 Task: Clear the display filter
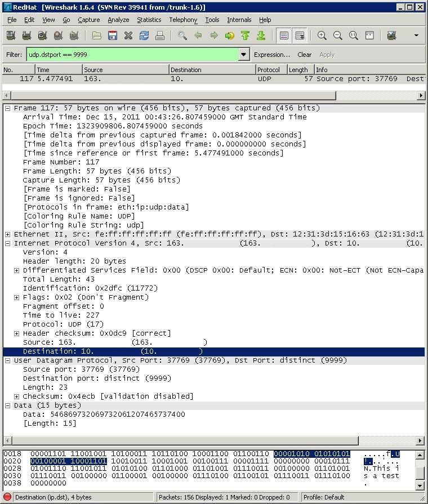click(x=304, y=55)
